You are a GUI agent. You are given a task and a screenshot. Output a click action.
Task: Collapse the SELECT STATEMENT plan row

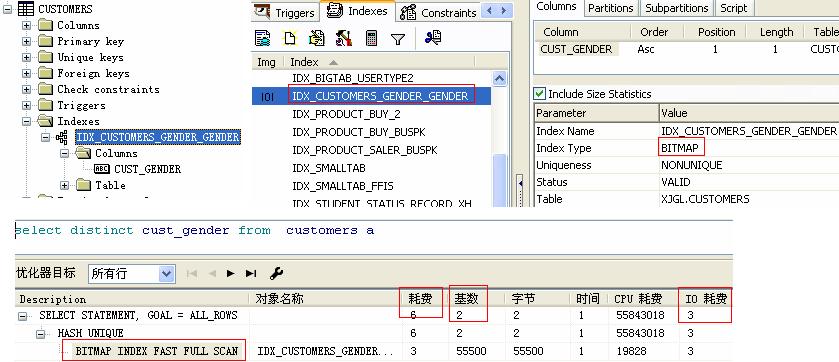tap(22, 316)
